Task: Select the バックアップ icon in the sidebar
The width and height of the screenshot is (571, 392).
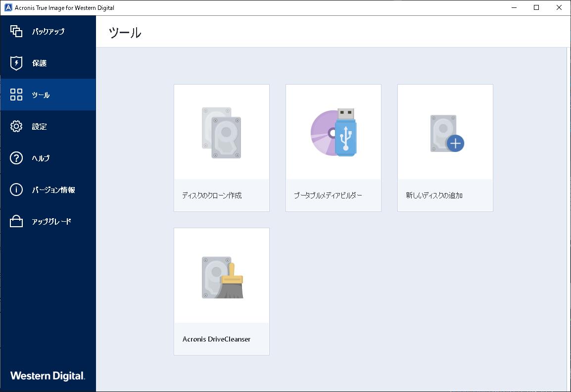Action: 16,31
